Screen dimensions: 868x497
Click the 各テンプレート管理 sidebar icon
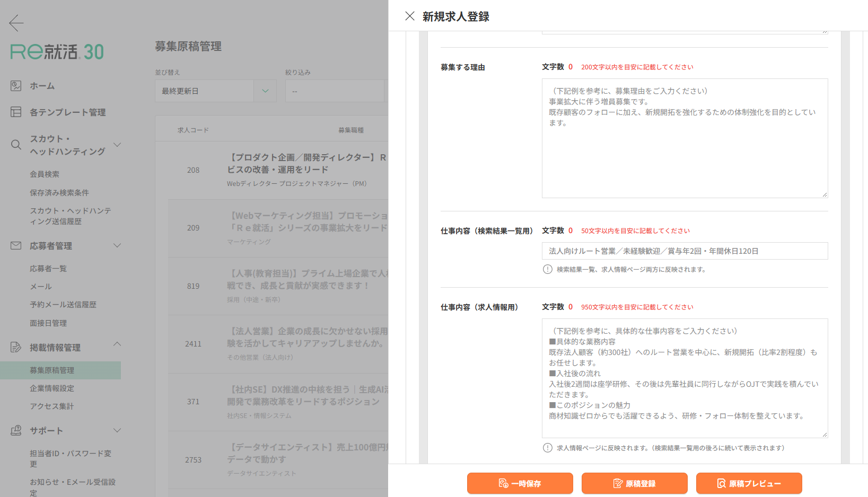(x=16, y=112)
